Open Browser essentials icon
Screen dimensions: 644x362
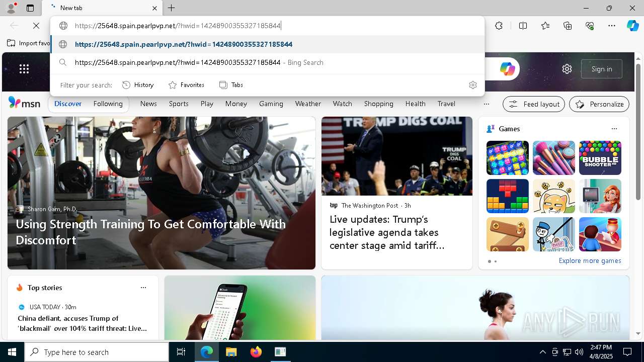point(590,26)
